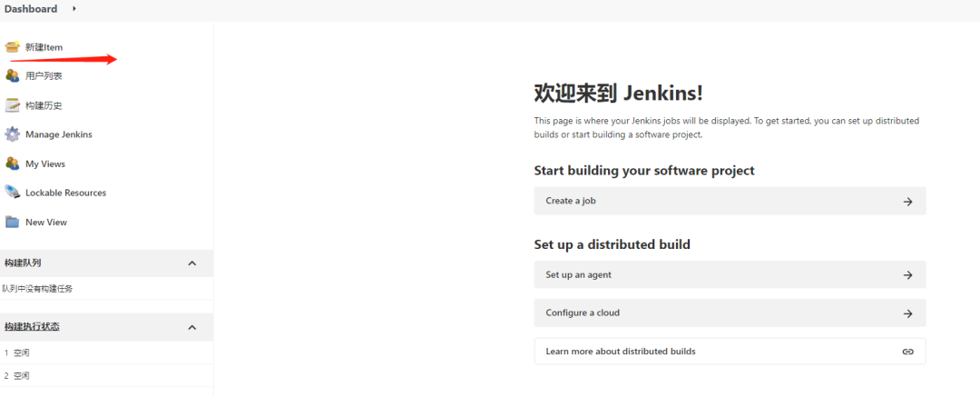Click the arrow icon on Configure a cloud
The width and height of the screenshot is (980, 397).
pos(908,313)
